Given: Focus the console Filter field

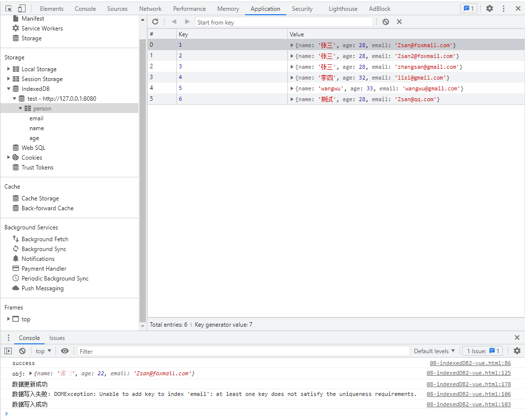Looking at the screenshot, I should 244,351.
